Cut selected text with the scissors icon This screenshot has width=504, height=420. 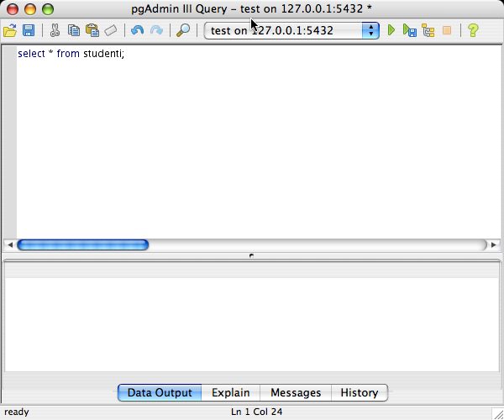point(55,31)
